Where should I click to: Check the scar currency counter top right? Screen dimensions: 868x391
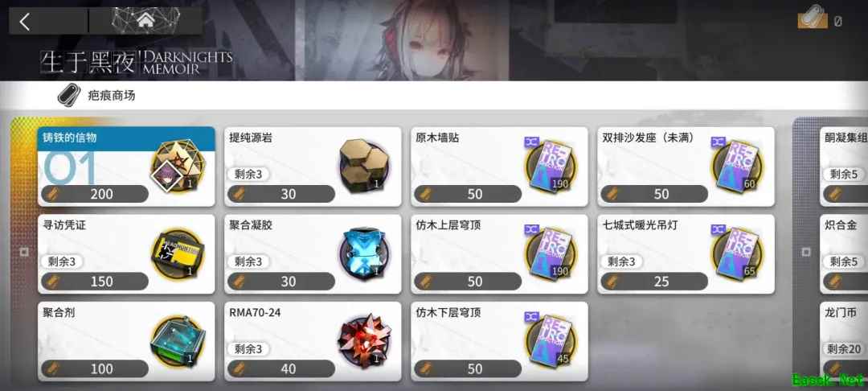tap(819, 19)
